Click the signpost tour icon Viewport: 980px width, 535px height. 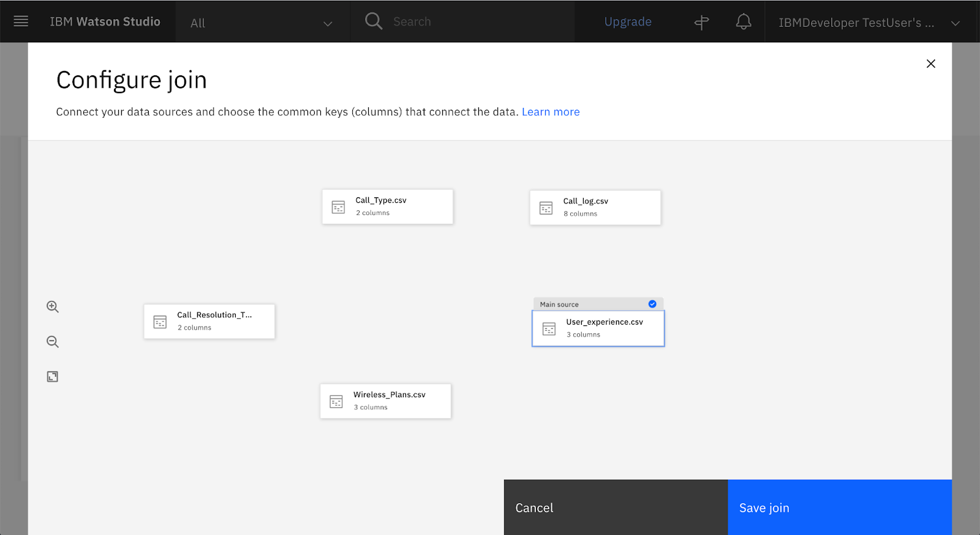pyautogui.click(x=701, y=23)
